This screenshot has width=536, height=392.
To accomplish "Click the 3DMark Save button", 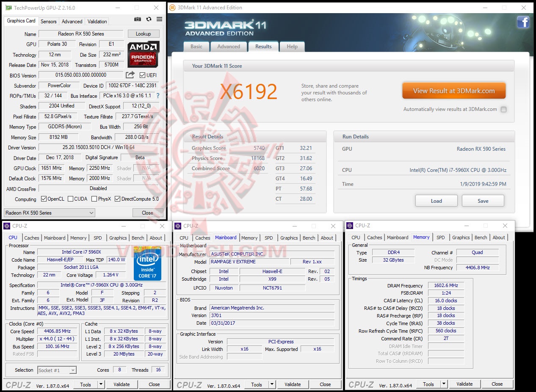I will click(x=483, y=201).
